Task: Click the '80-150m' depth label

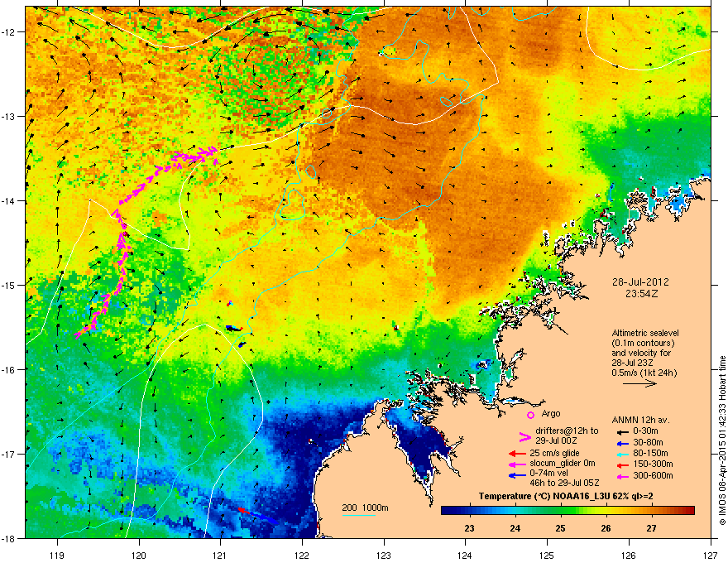Action: [x=650, y=454]
